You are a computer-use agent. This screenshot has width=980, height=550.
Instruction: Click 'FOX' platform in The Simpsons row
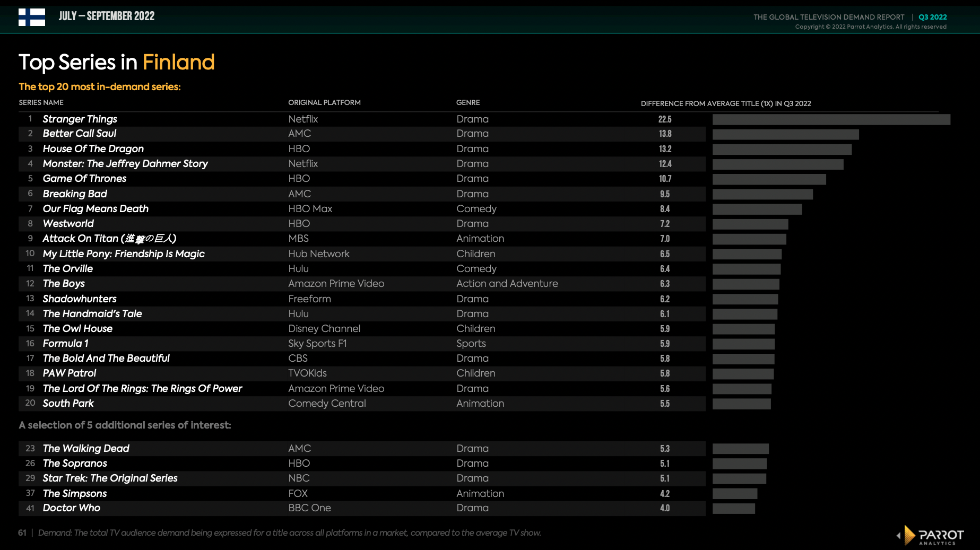[x=298, y=494]
